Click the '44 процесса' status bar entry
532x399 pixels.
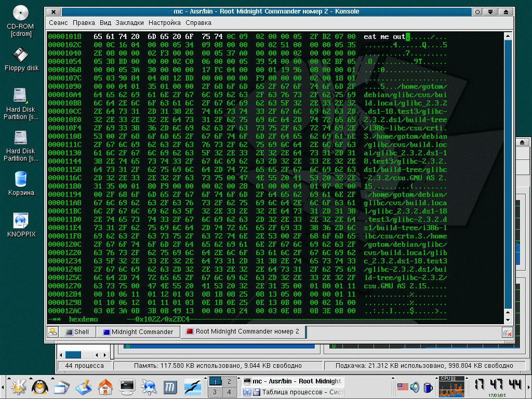(x=85, y=366)
